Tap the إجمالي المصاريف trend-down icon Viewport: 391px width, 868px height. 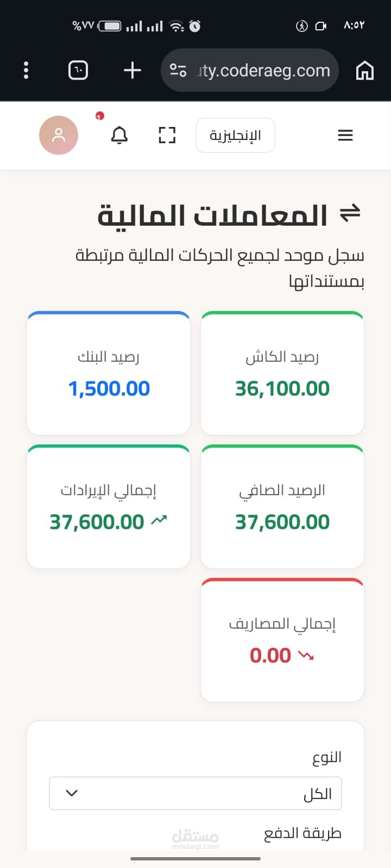(x=306, y=655)
